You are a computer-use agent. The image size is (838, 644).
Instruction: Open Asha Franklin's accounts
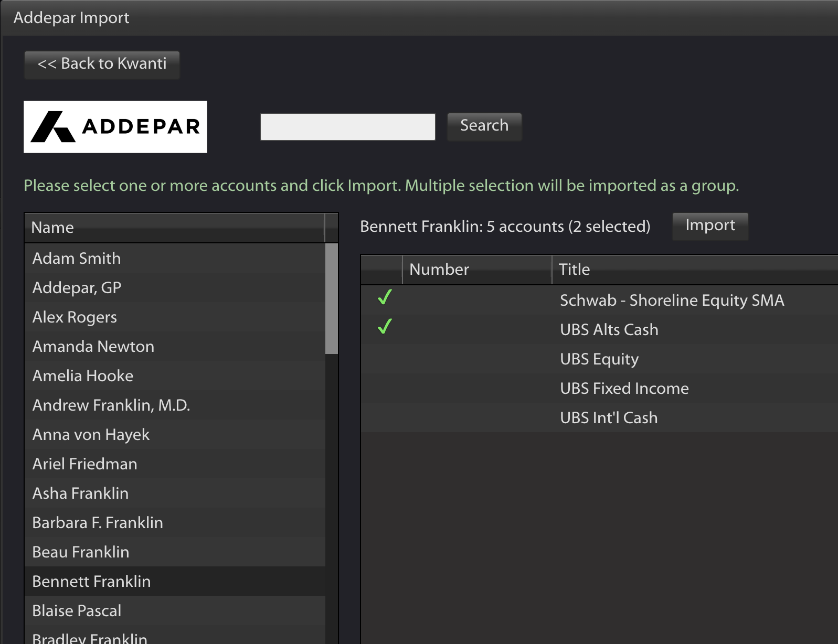(x=175, y=493)
